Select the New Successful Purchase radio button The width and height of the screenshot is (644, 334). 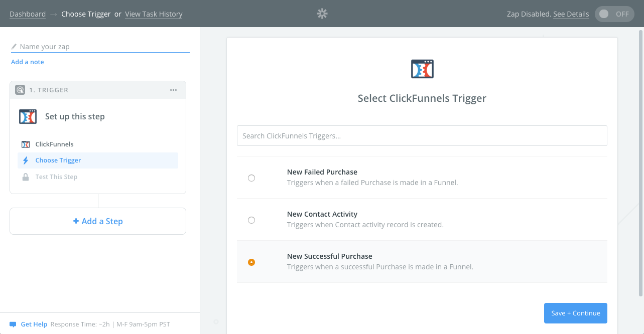(x=251, y=262)
